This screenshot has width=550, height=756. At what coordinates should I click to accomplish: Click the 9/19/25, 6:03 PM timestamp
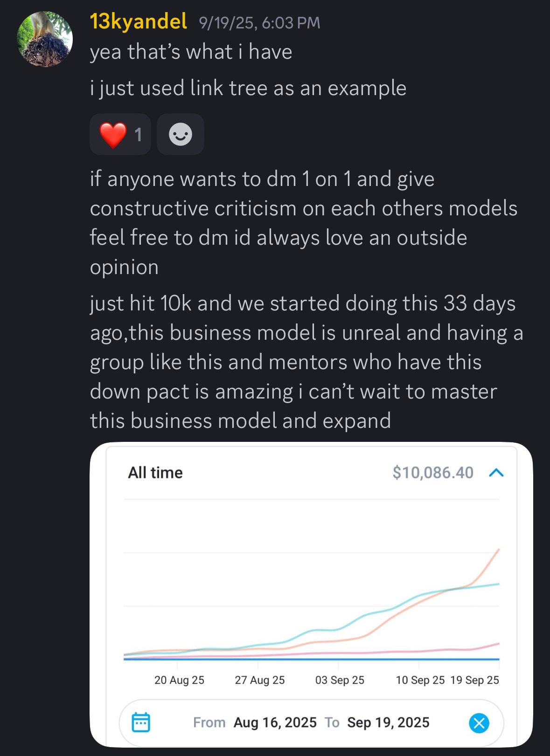(259, 23)
